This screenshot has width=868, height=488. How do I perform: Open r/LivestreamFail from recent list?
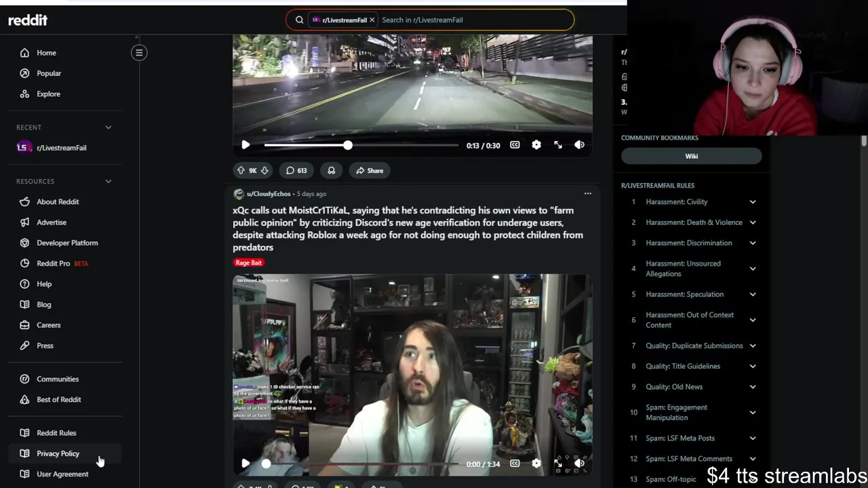pos(65,148)
